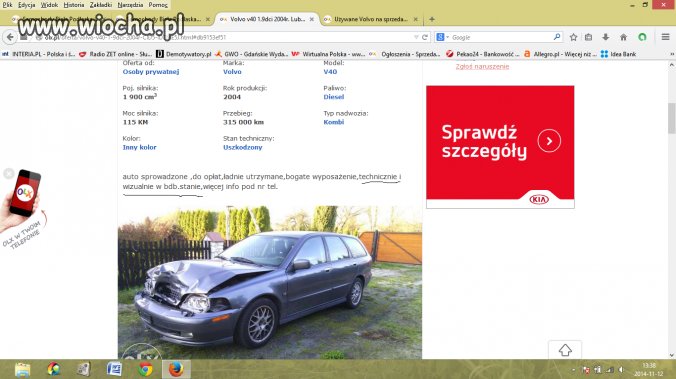Open the bookmarks list icon in toolbar
The height and width of the screenshot is (379, 676).
(588, 38)
